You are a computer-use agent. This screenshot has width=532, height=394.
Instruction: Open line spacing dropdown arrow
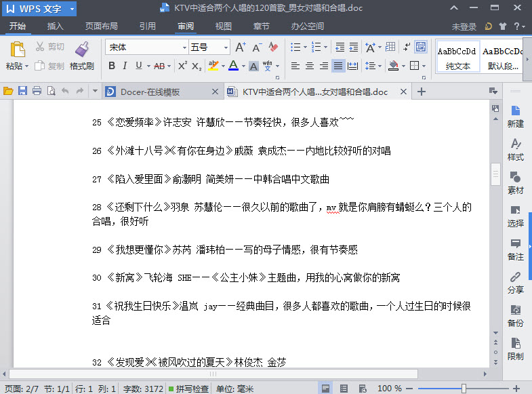tap(380, 66)
